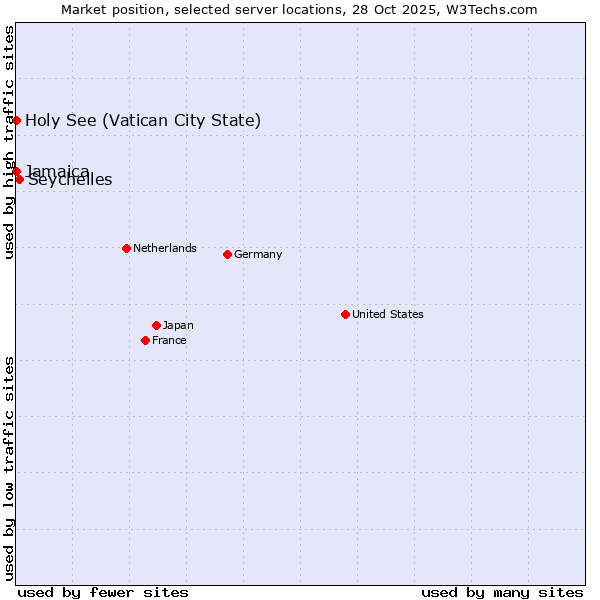Select the 'used by low traffic sites' label
The width and height of the screenshot is (600, 600).
point(9,467)
